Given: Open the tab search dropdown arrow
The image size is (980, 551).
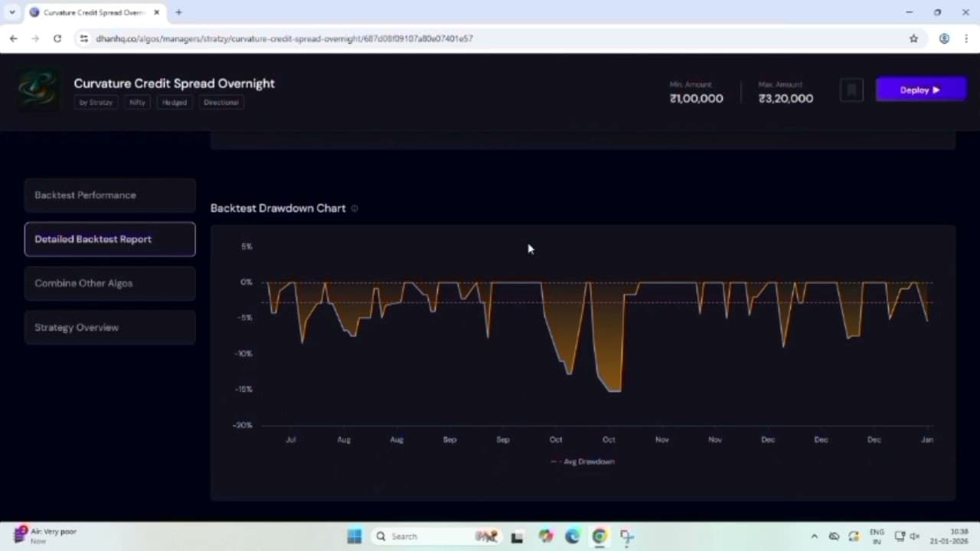Looking at the screenshot, I should click(x=12, y=12).
